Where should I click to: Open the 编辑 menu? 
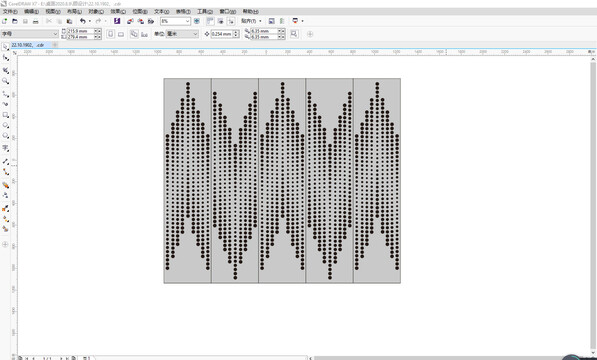[x=31, y=12]
